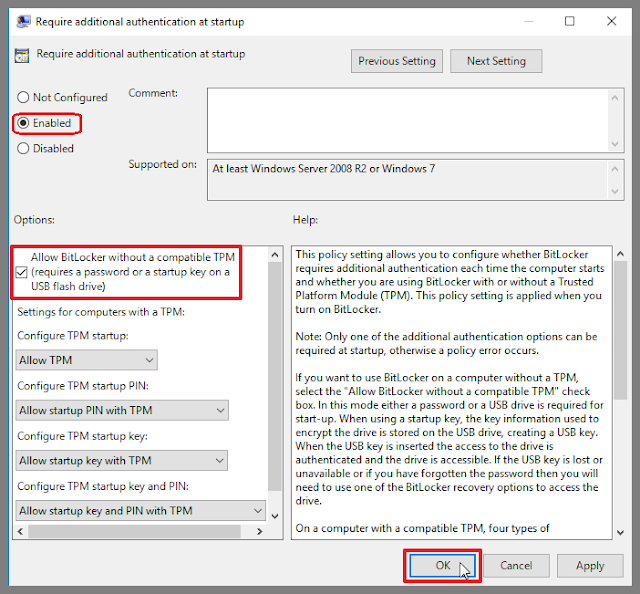Viewport: 640px width, 594px height.
Task: Click the Options horizontal scrollbar thumb
Action: [134, 532]
